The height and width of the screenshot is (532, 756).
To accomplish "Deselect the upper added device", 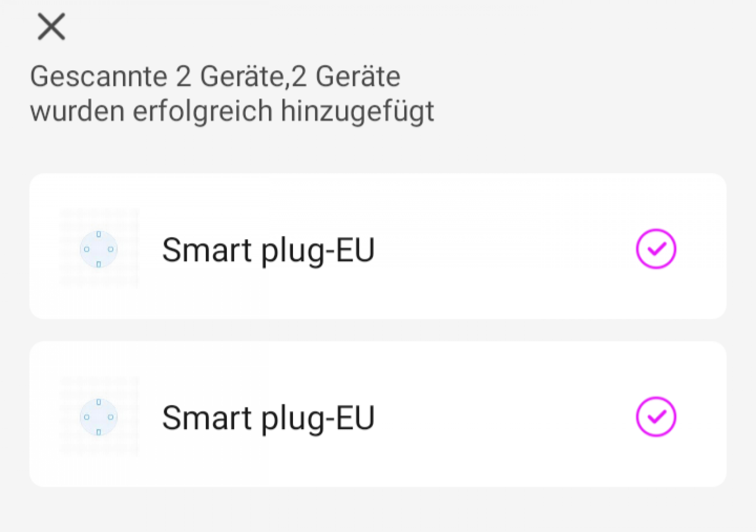I will click(656, 249).
